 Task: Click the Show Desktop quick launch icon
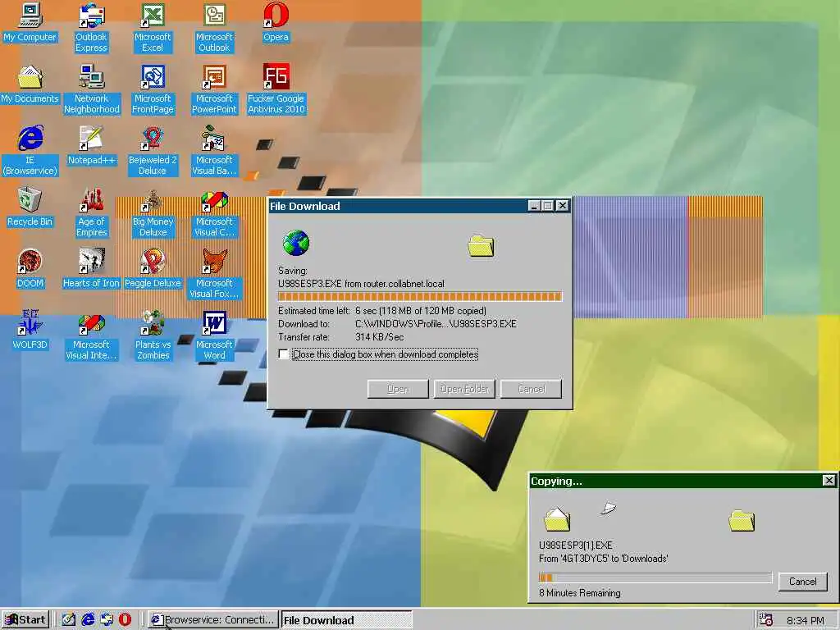point(69,620)
